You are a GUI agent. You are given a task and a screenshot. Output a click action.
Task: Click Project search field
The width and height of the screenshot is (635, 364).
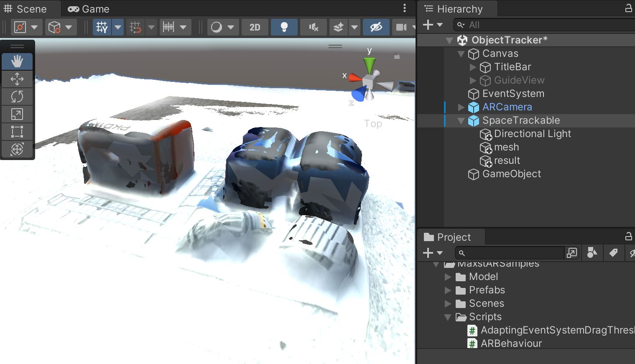pos(510,253)
